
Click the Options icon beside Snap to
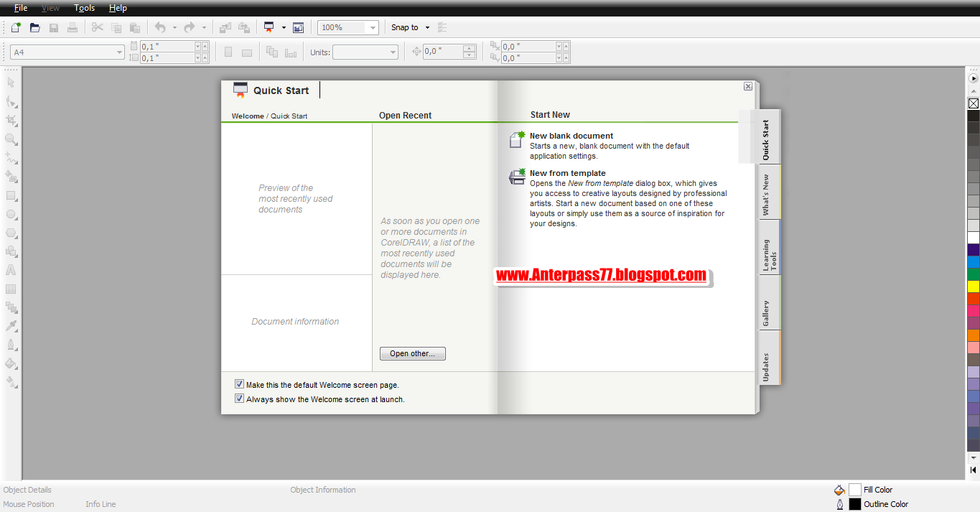(x=442, y=27)
